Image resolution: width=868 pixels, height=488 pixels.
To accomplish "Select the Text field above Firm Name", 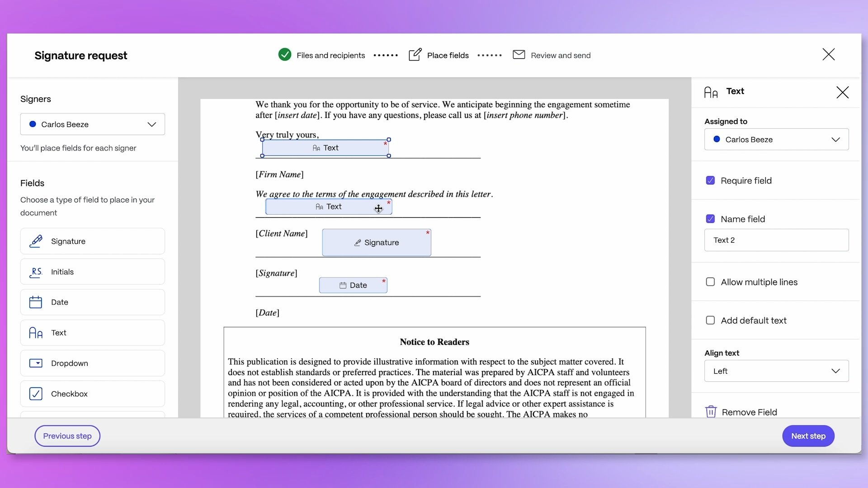I will click(x=325, y=148).
